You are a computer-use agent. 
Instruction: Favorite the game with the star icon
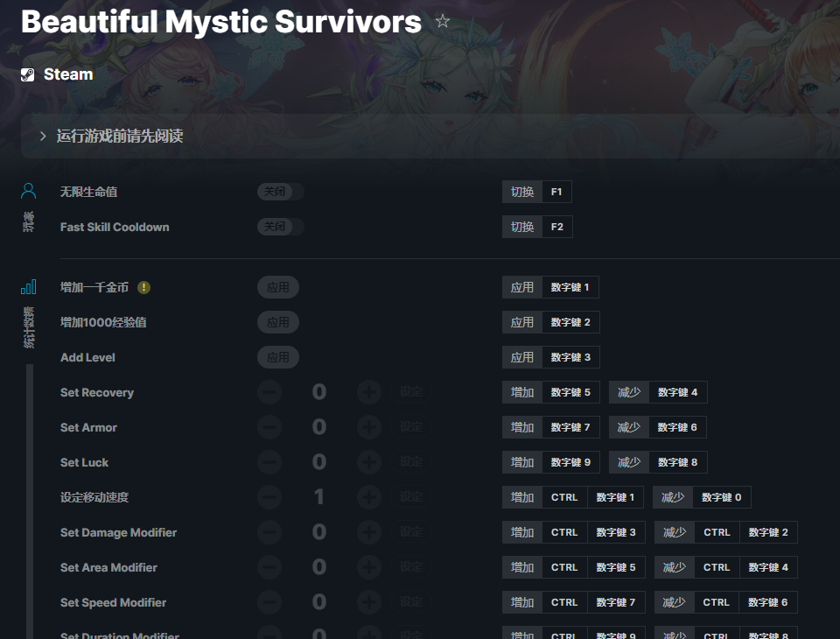pos(442,21)
